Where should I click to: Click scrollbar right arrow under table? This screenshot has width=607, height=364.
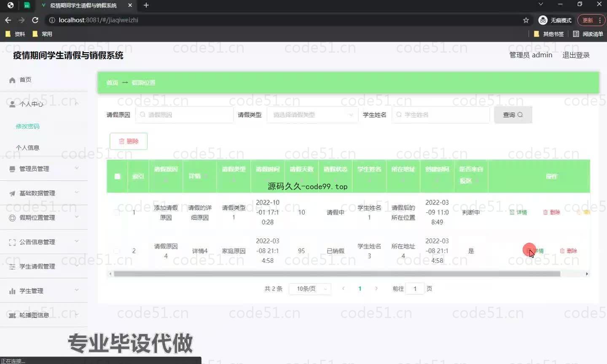(587, 274)
